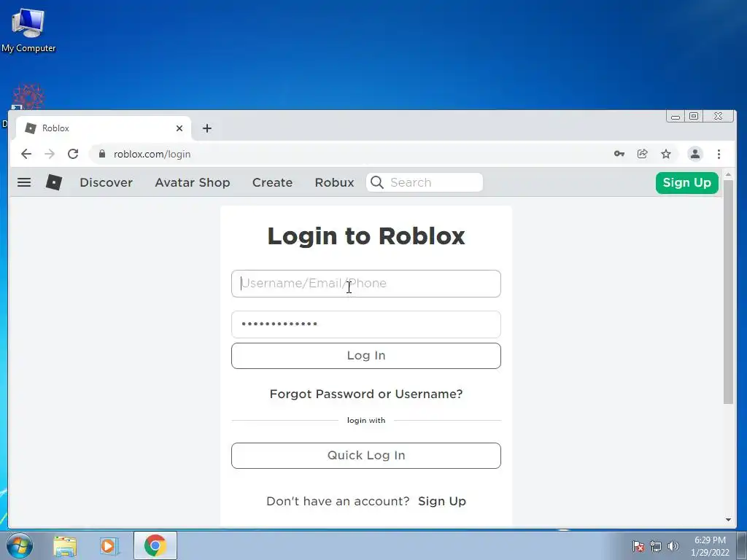Click the Show desktop strip

tap(742, 545)
